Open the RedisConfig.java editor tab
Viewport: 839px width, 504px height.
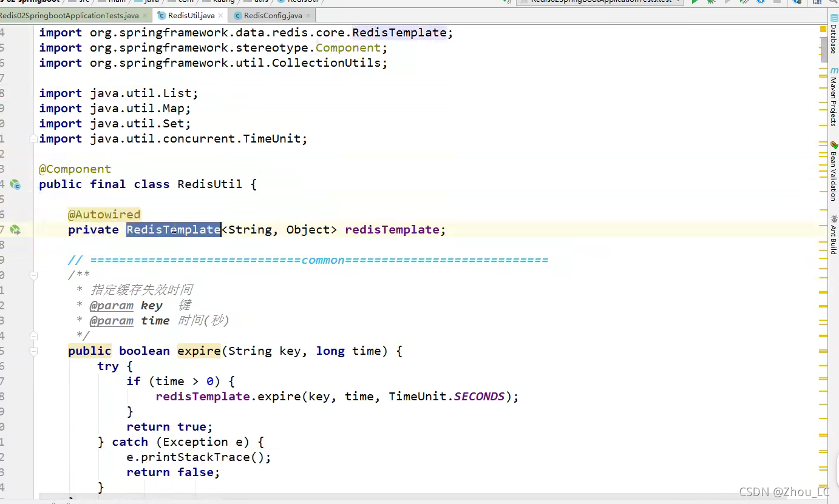tap(273, 16)
